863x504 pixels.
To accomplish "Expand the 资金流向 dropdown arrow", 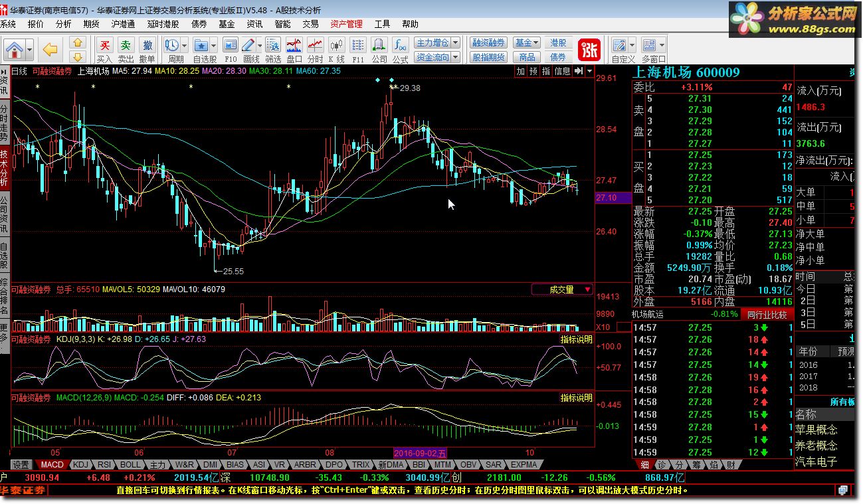I will [454, 58].
